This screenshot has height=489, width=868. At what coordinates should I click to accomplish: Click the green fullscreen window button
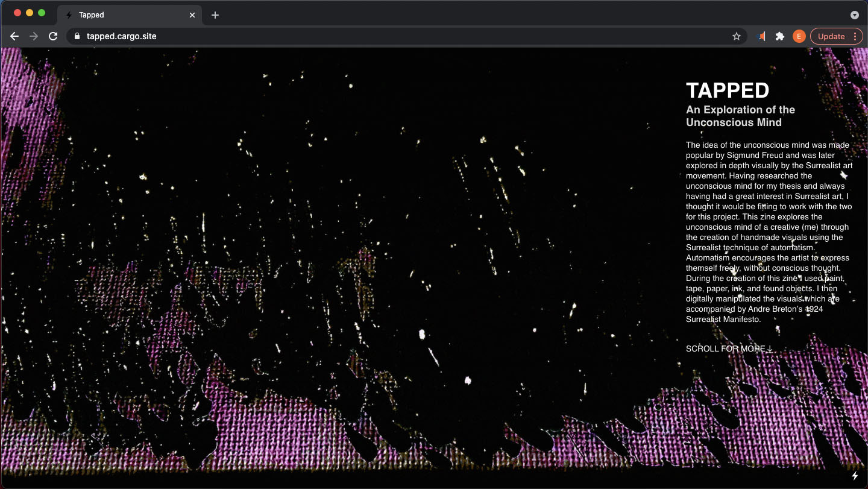[42, 13]
